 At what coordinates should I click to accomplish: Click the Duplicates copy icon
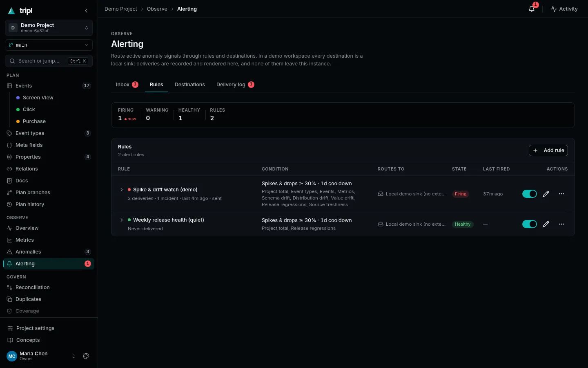[9, 299]
